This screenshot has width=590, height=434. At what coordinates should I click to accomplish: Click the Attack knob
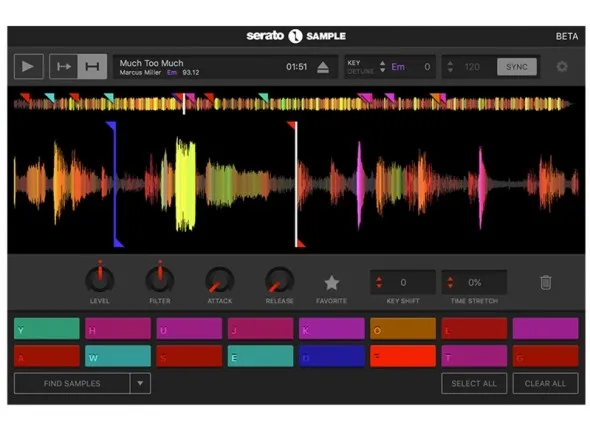pos(220,280)
